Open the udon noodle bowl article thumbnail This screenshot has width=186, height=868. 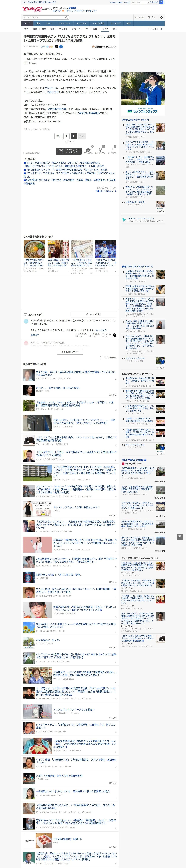click(34, 249)
